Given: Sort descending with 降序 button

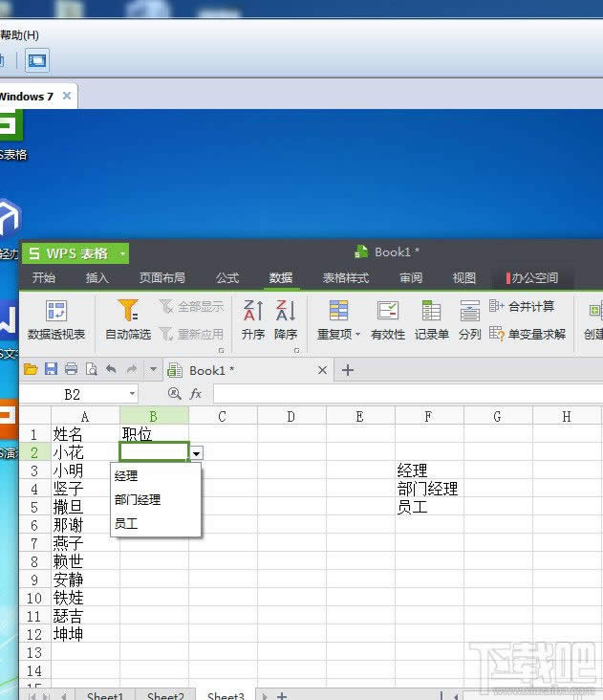Looking at the screenshot, I should (286, 319).
